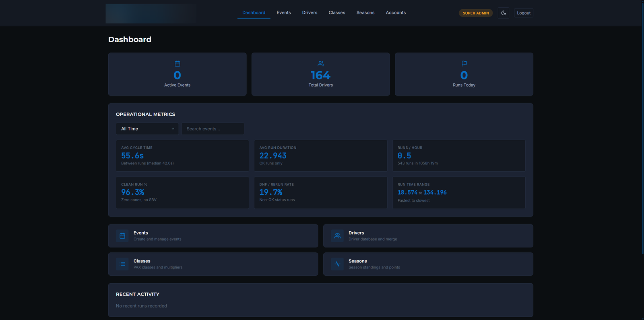
Task: Click the DNF / Rerun Rate value 19.7%
Action: coord(271,192)
